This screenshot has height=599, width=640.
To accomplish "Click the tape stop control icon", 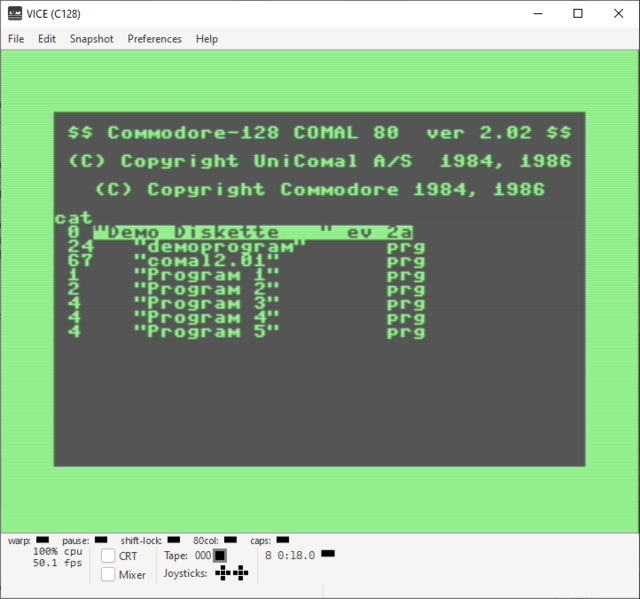I will [220, 555].
